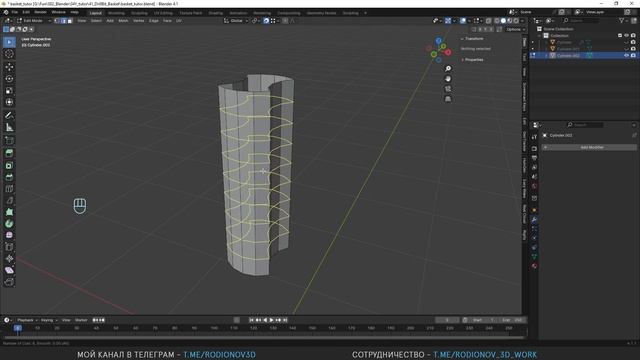Toggle snapping magnet in header

point(266,20)
